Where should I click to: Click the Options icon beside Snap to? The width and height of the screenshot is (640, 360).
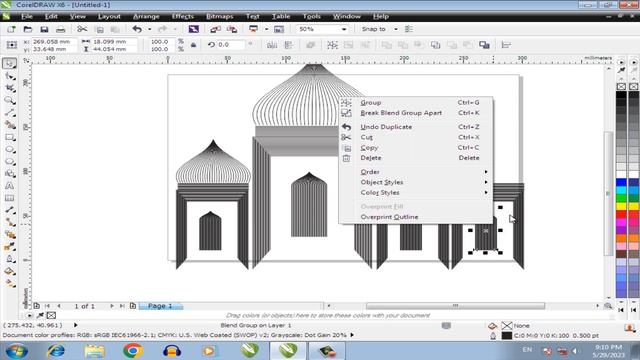click(x=409, y=29)
